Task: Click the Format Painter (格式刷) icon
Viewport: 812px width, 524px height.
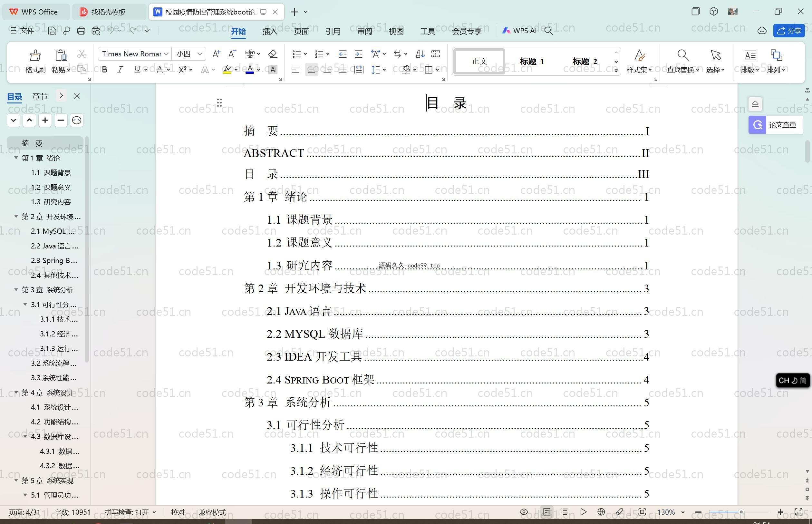Action: point(35,55)
